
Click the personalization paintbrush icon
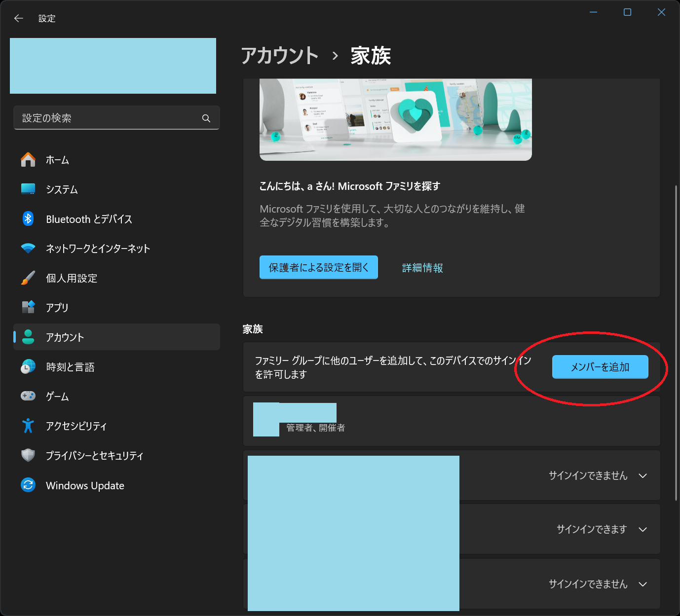28,278
